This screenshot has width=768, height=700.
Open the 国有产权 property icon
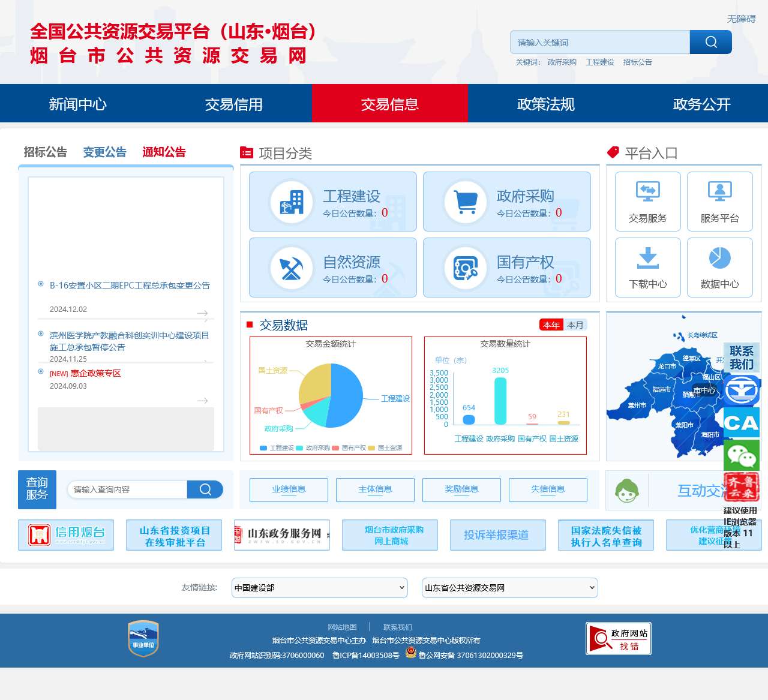tap(465, 268)
